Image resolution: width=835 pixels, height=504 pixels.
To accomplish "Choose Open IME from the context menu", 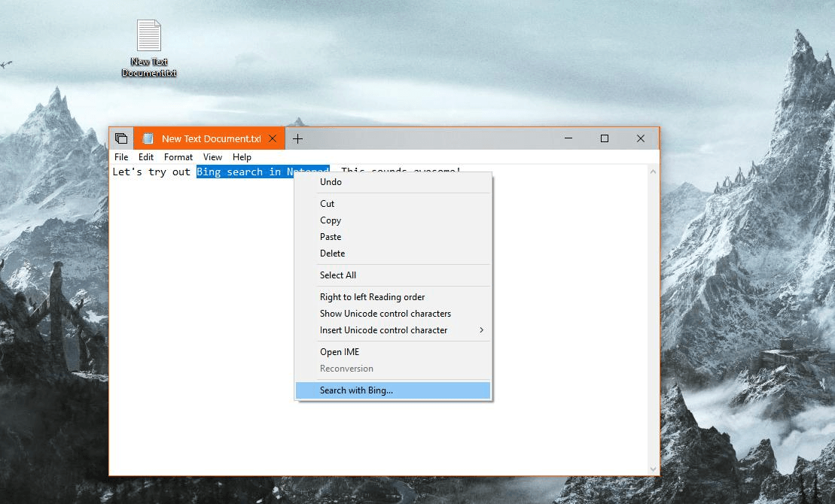I will [393, 352].
